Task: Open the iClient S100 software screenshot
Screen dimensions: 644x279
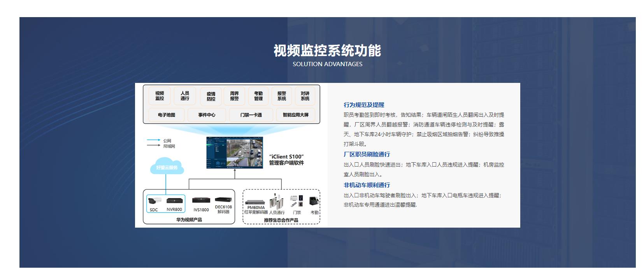Action: 234,153
